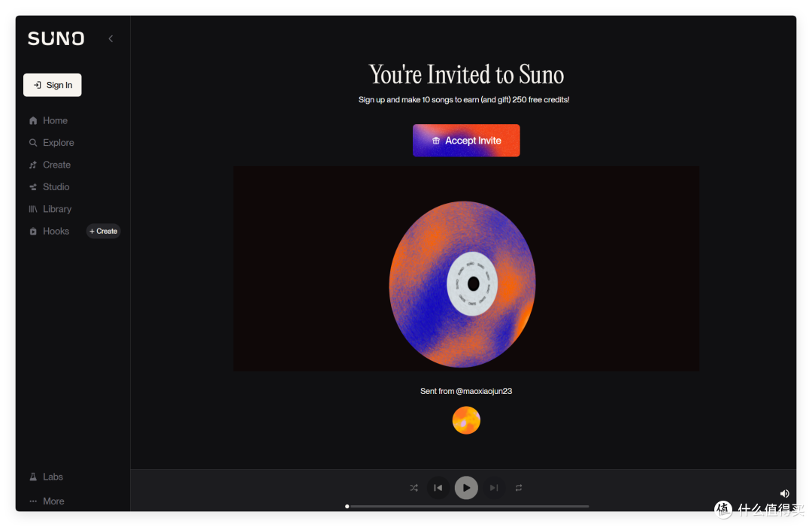Click the Sign In button
The image size is (812, 527).
tap(53, 85)
